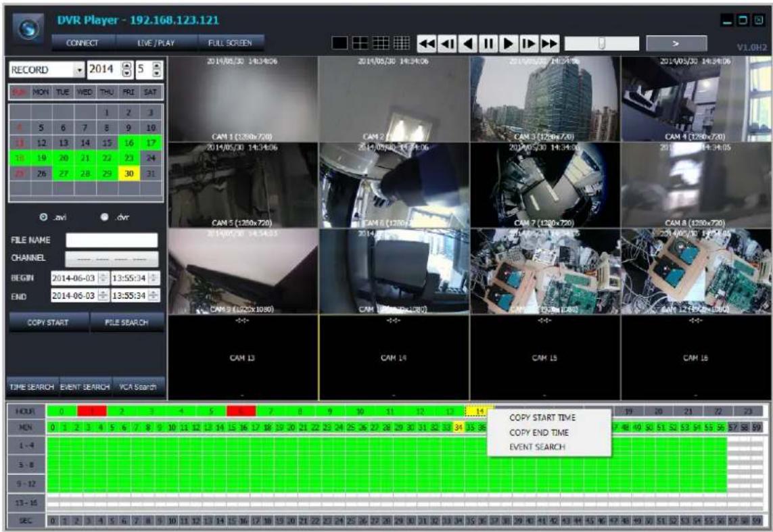The width and height of the screenshot is (773, 532).
Task: Click minute 34 on the MIN timeline
Action: [459, 427]
